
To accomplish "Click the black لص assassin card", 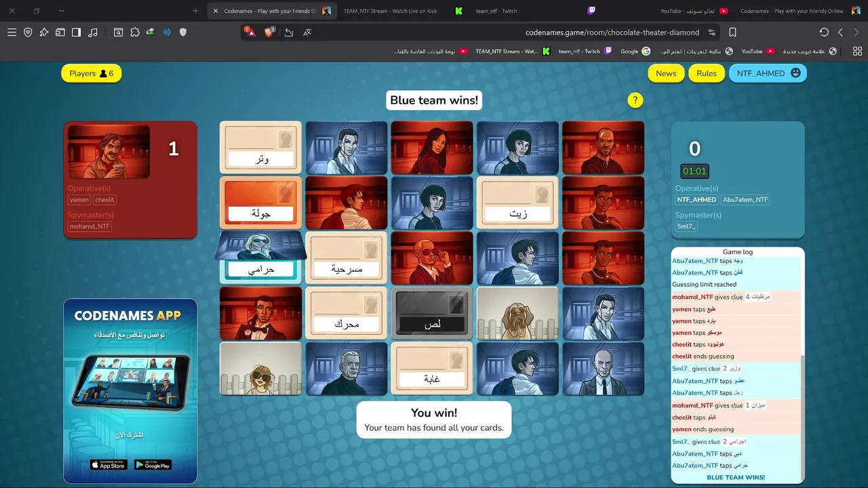I will (x=432, y=313).
